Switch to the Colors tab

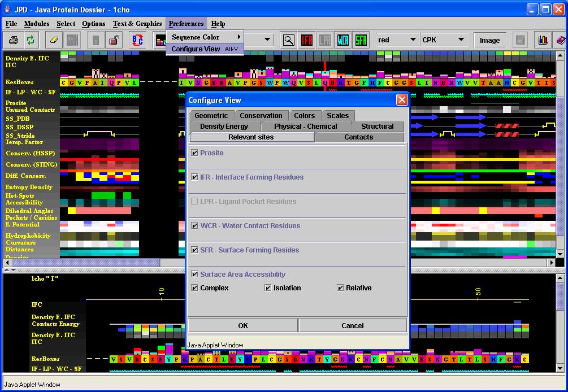click(304, 115)
